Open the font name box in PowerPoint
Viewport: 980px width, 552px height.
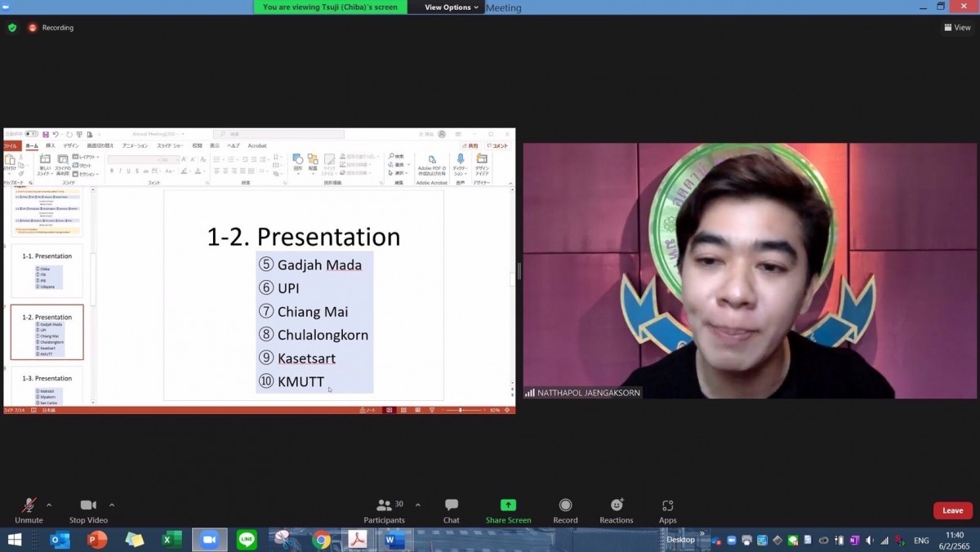pos(133,160)
